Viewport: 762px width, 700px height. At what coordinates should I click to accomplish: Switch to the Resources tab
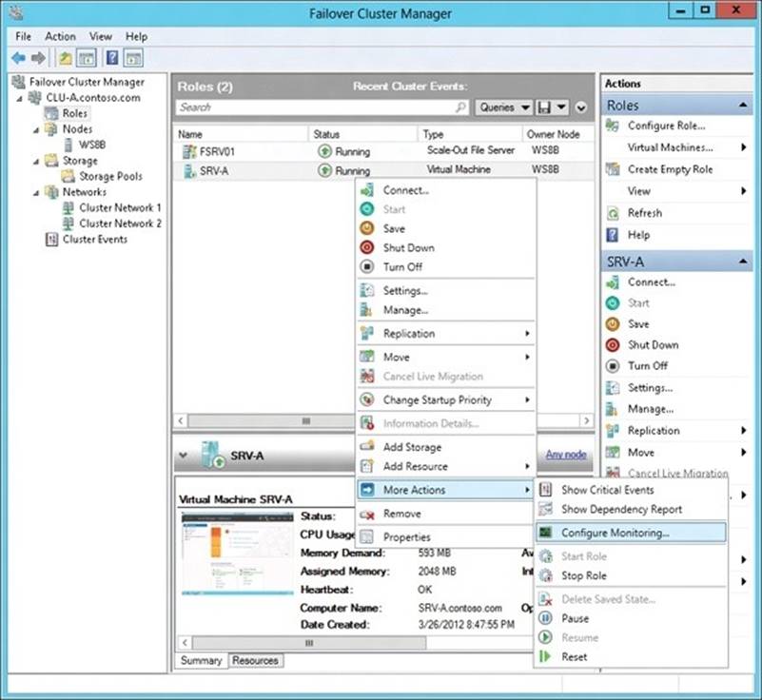pos(255,661)
